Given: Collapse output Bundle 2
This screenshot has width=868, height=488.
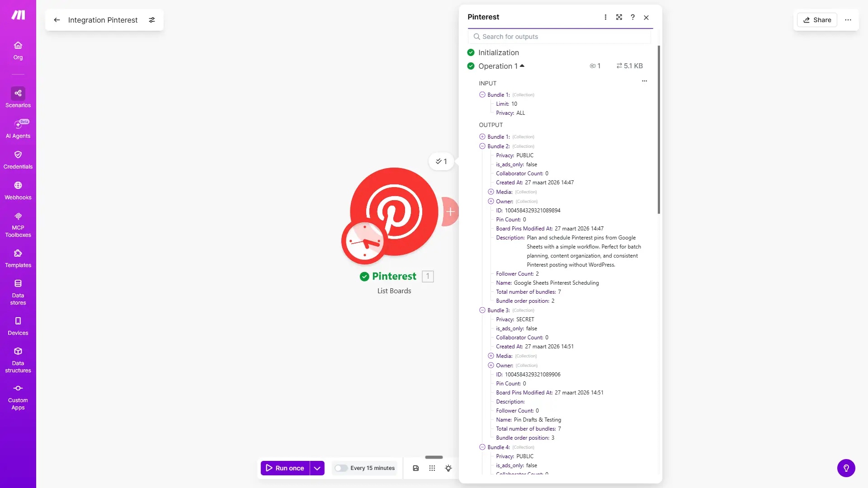Looking at the screenshot, I should click(482, 146).
